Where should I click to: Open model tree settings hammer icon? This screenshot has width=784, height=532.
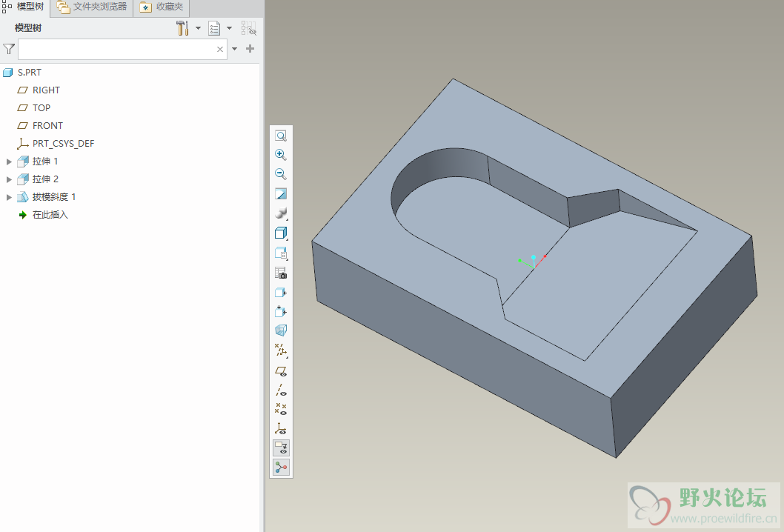point(182,28)
